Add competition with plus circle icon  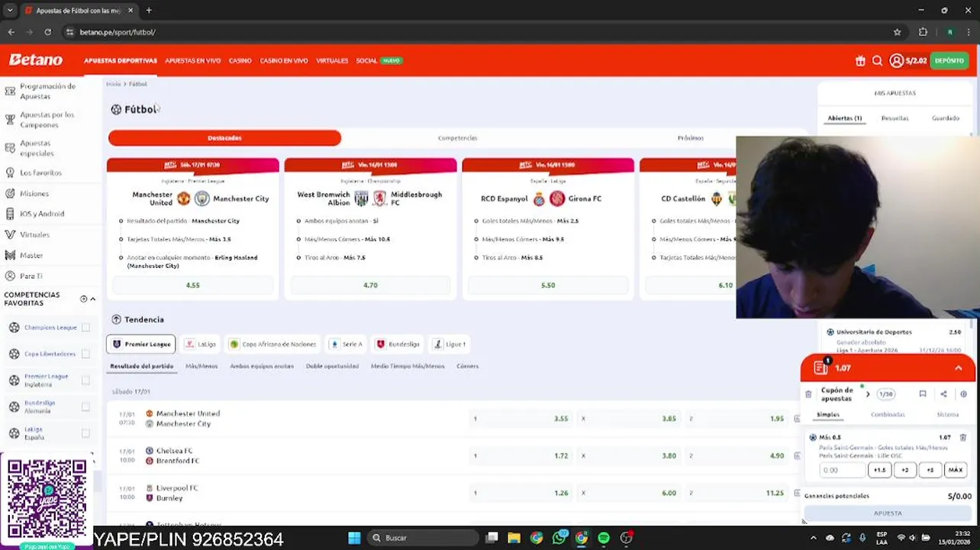coord(83,299)
